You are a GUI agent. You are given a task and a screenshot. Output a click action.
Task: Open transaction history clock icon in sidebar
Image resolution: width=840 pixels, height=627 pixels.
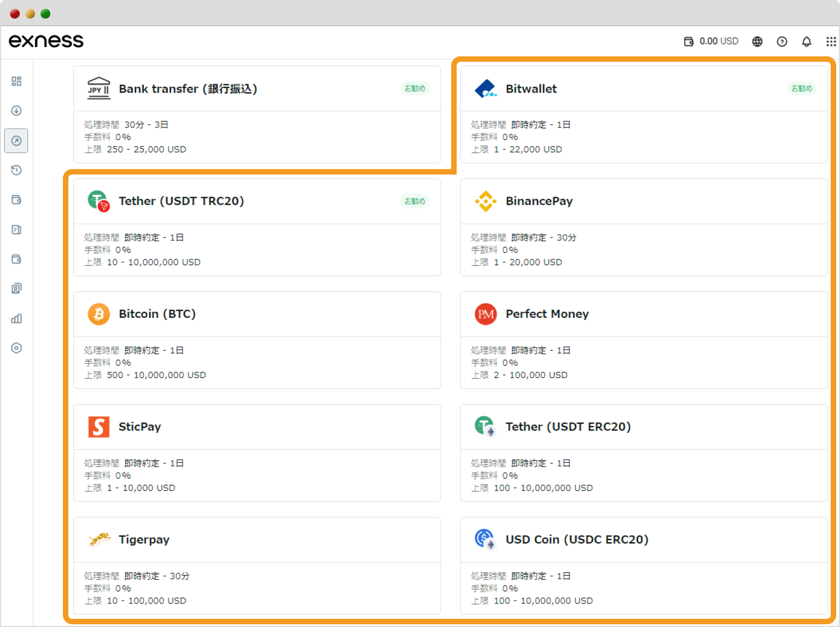[x=16, y=170]
